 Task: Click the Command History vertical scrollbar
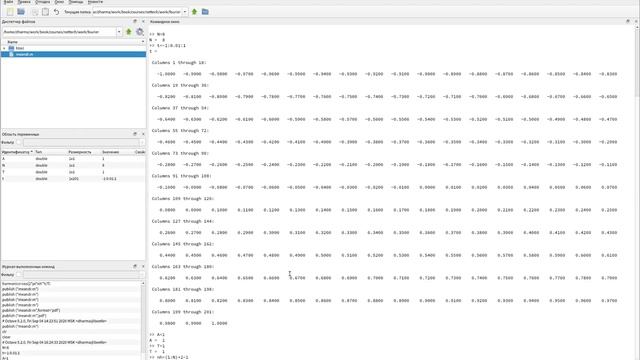143,320
